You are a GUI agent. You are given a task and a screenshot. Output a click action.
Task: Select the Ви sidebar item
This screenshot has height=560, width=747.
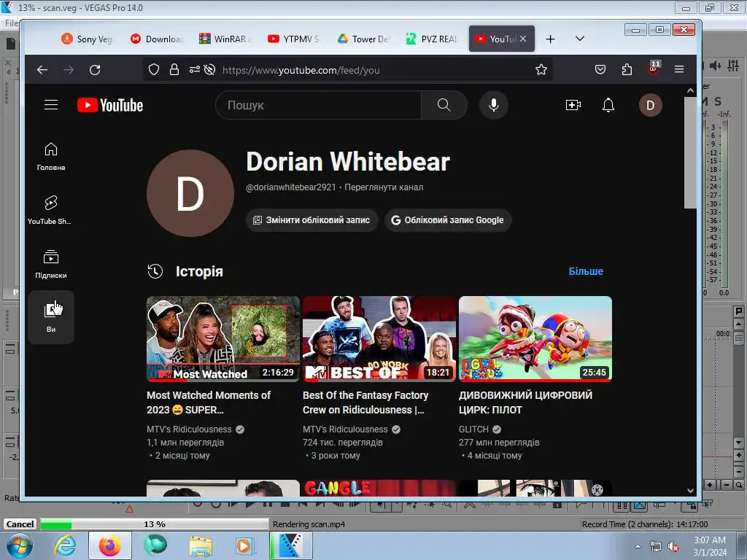pyautogui.click(x=51, y=316)
